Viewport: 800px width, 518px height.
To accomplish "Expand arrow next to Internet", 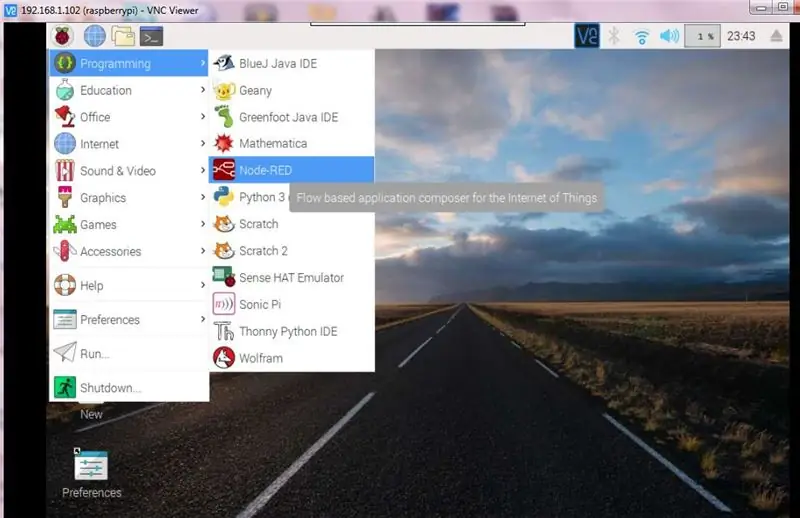I will pyautogui.click(x=203, y=143).
